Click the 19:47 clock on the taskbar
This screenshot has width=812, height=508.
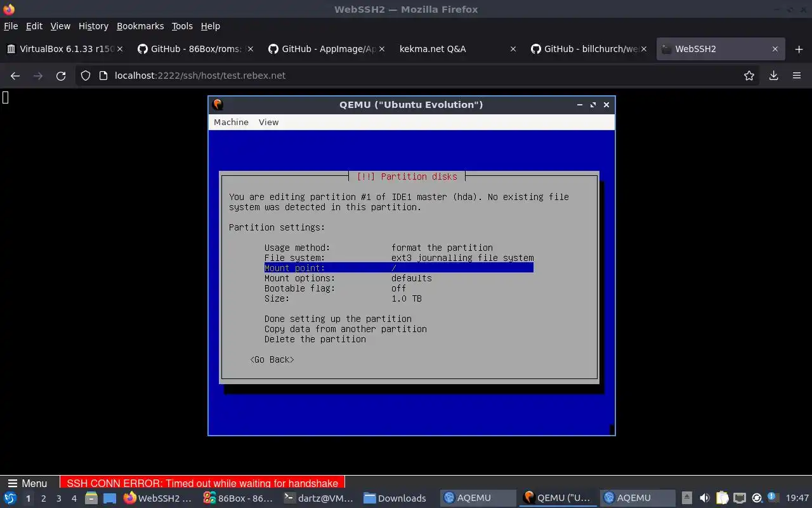coord(797,498)
